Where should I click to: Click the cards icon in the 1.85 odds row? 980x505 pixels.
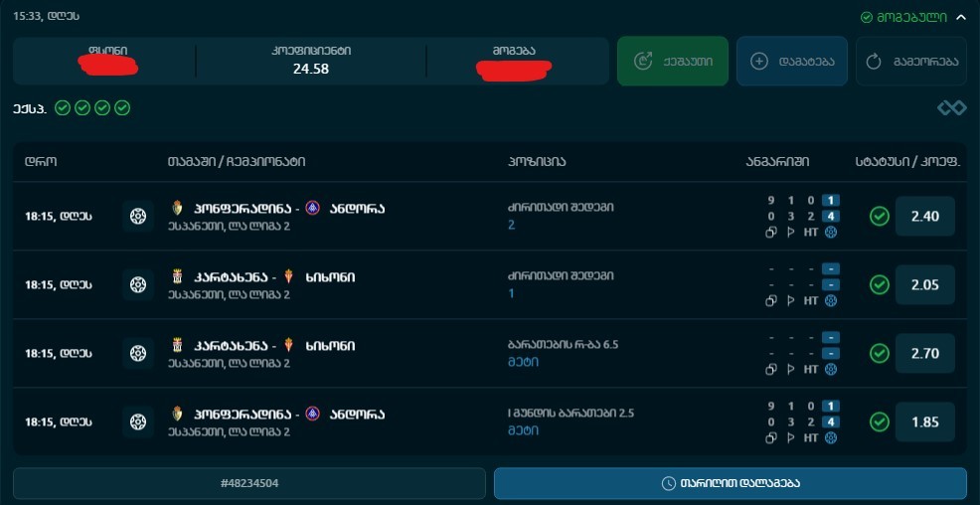771,438
